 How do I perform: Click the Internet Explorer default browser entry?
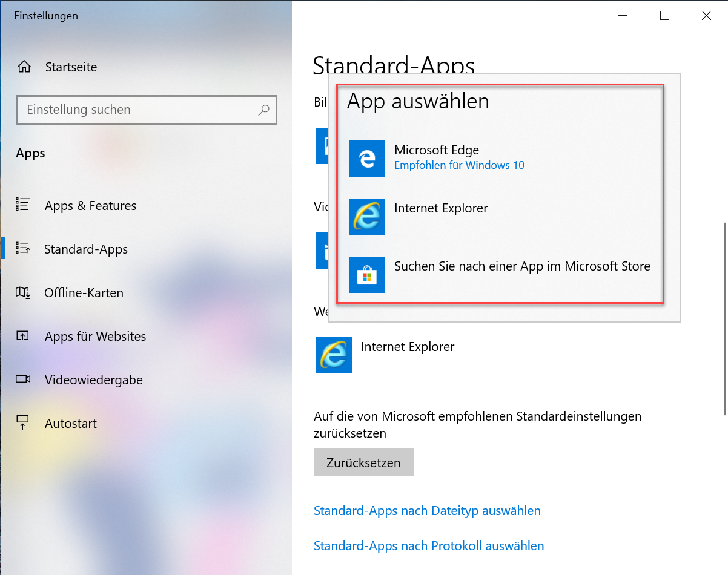[385, 355]
